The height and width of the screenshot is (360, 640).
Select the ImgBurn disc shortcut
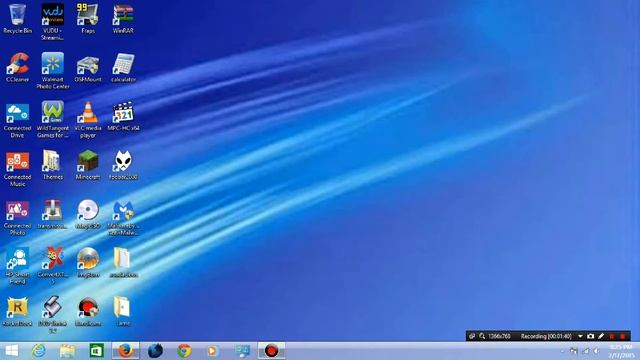(x=88, y=263)
